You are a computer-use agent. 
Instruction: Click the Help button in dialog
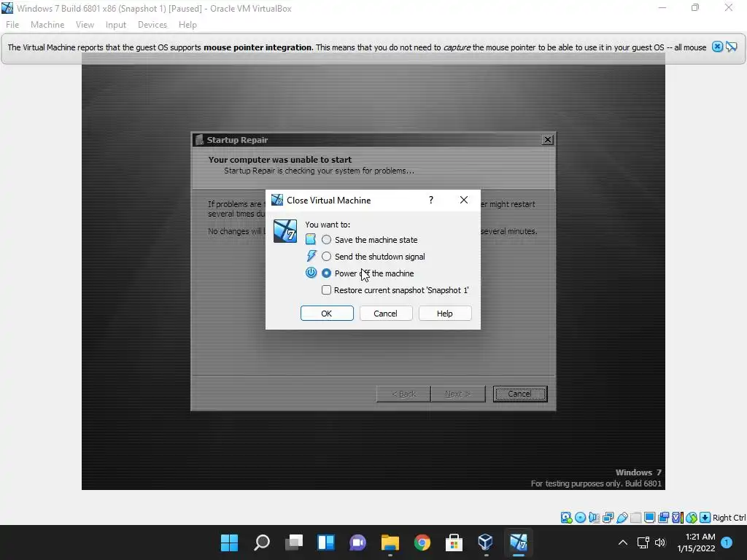445,314
